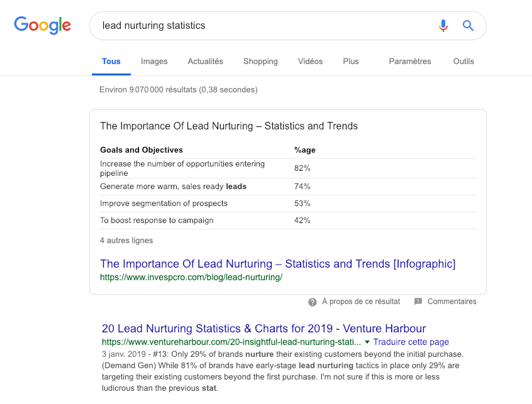Click 'À propos de ce résultat'
Image resolution: width=532 pixels, height=404 pixels.
click(x=361, y=302)
